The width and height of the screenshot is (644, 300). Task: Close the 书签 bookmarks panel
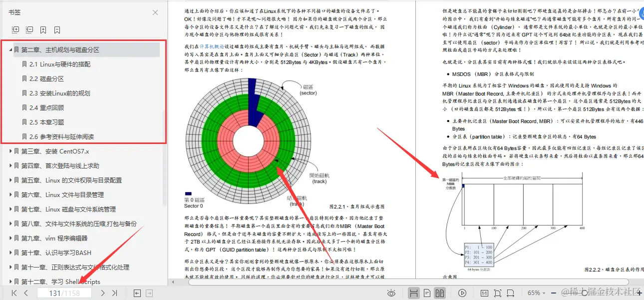[x=155, y=12]
